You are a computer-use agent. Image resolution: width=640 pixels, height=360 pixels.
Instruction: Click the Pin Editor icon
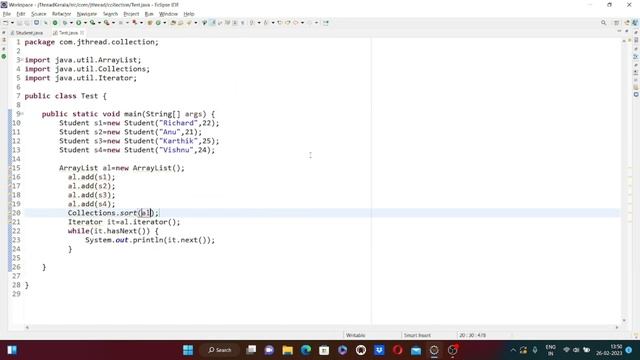point(326,23)
